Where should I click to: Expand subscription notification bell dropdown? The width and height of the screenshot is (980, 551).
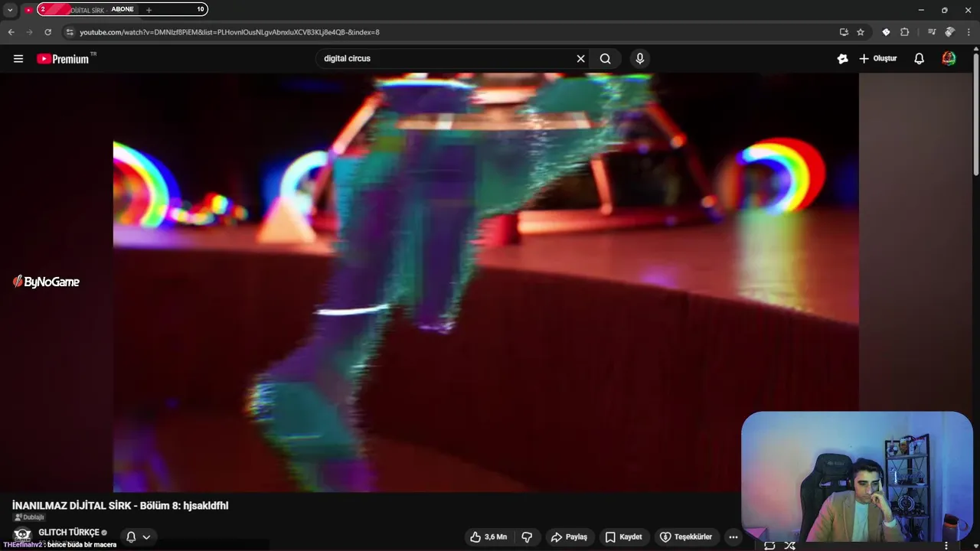tap(139, 536)
